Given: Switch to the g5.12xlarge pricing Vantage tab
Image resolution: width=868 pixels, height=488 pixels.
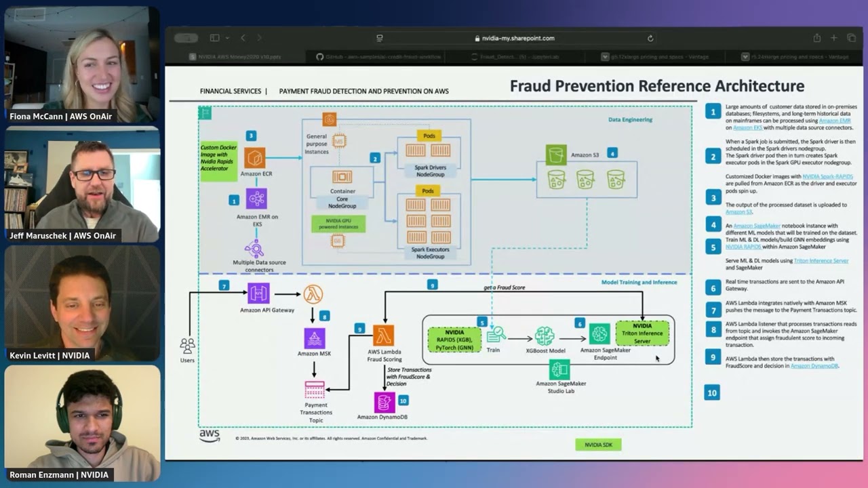Looking at the screenshot, I should click(656, 57).
